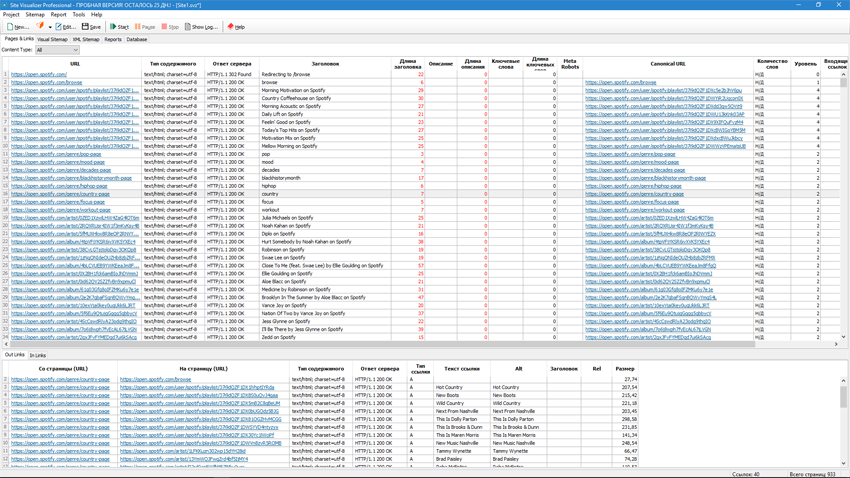Click the 'Ссылок: 40' status bar entry
This screenshot has width=850, height=478.
click(x=745, y=474)
